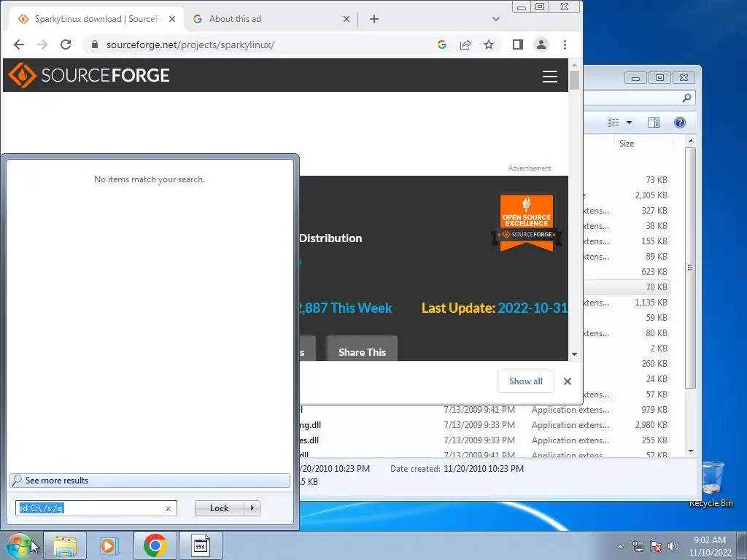Bookmark this page with the star
The height and width of the screenshot is (560, 747).
point(489,44)
